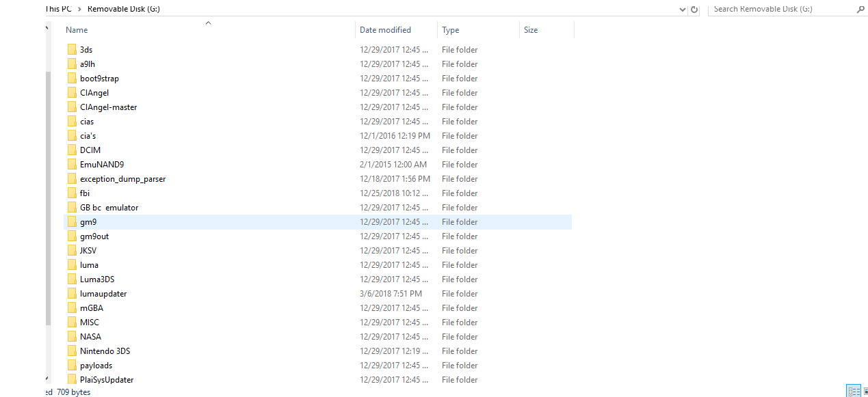Select the PlaiSysUpdater folder name
Viewport: 868px width, 397px height.
click(x=107, y=380)
